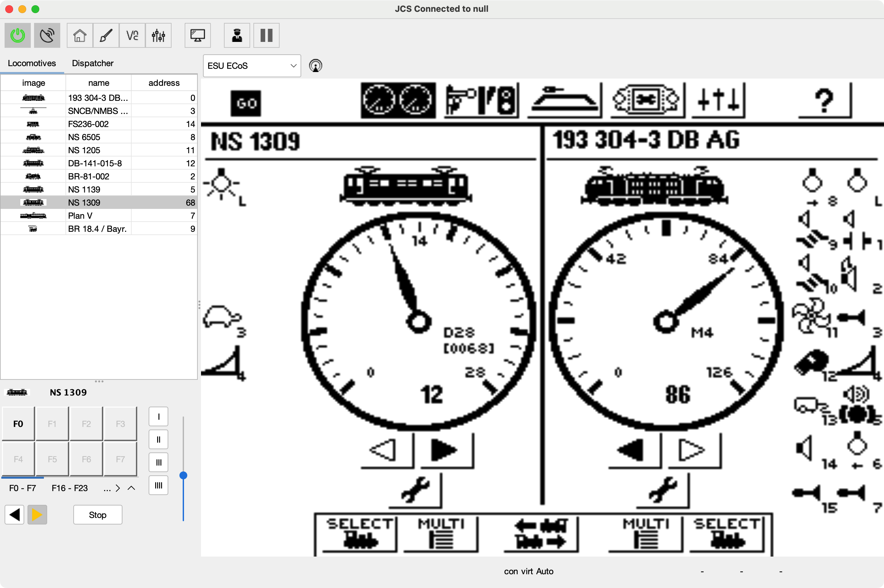The image size is (884, 588).
Task: Select the F16 - F23 function tab
Action: click(70, 488)
